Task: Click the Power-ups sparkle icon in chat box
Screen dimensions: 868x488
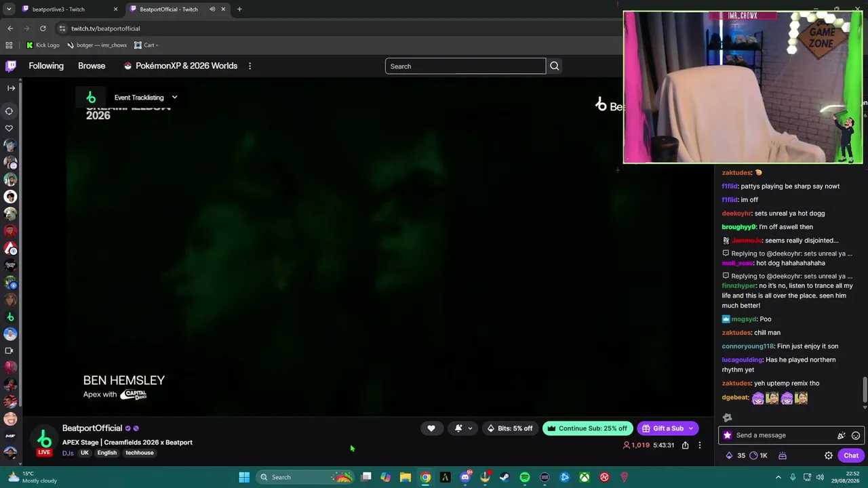Action: [x=842, y=436]
